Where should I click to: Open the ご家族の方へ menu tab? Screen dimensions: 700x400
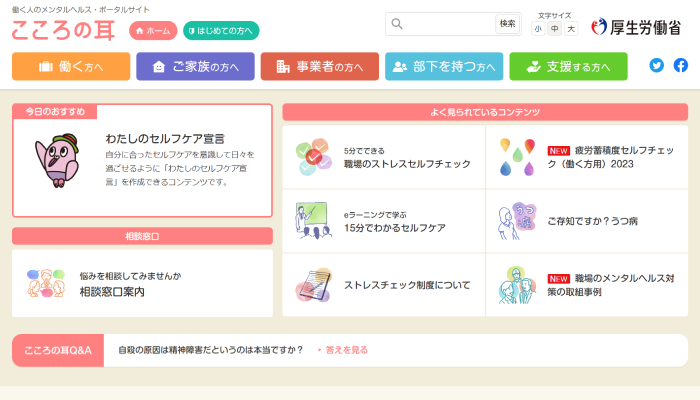tap(195, 67)
